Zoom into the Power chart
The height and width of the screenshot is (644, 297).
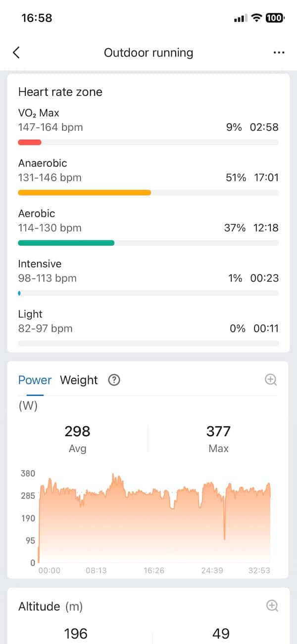coord(271,380)
